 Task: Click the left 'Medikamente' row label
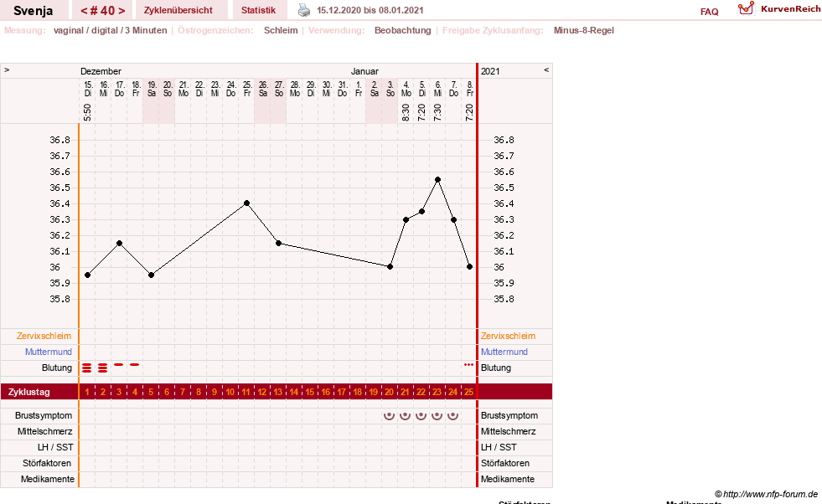[48, 479]
